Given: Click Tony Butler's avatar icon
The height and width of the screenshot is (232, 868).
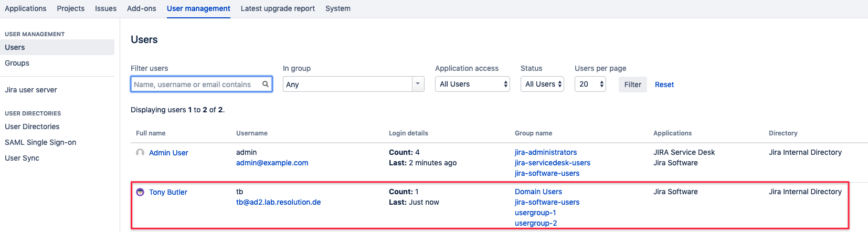Looking at the screenshot, I should 140,192.
